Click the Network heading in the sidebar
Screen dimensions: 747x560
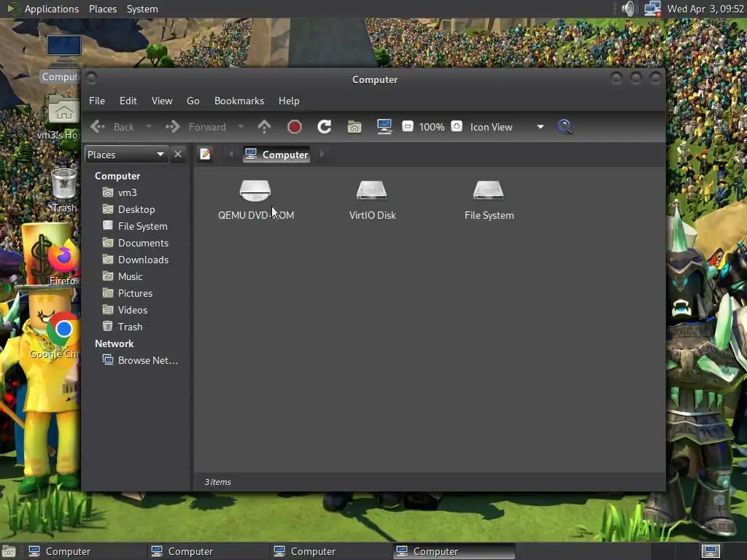(x=114, y=344)
